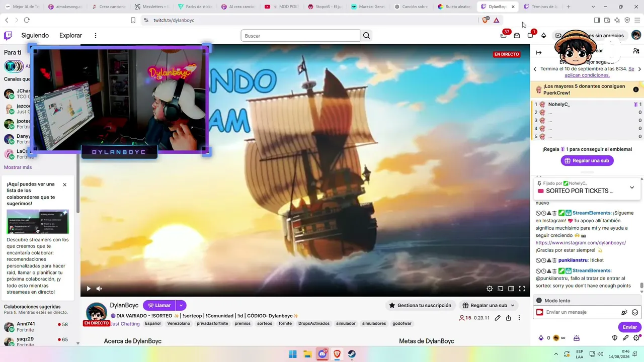Toggle the browser sidebar panel icon
644x362 pixels.
597,20
